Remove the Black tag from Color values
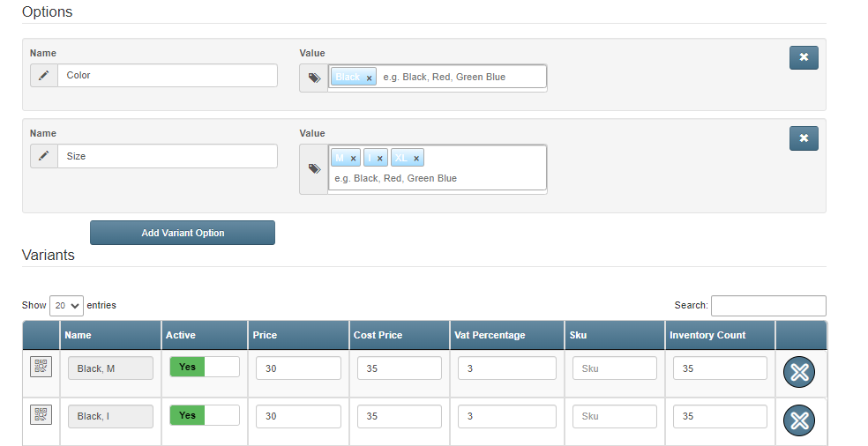 point(369,78)
